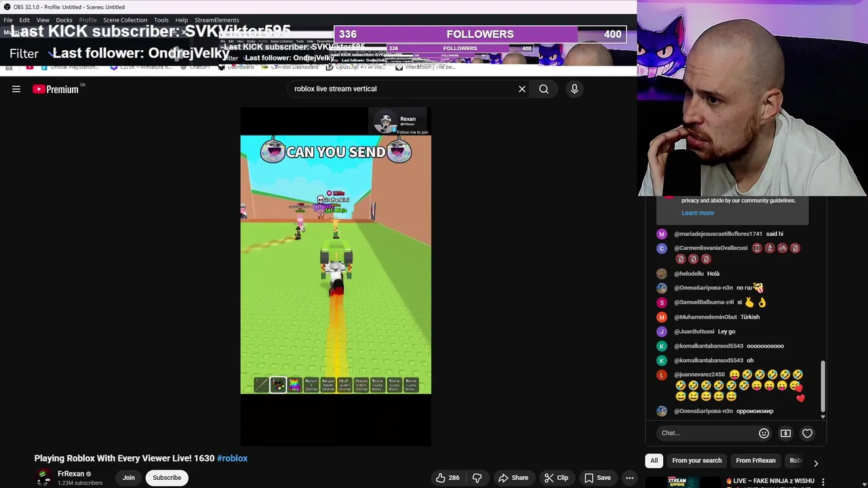Open OBS Help menu
This screenshot has width=868, height=488.
(x=181, y=20)
